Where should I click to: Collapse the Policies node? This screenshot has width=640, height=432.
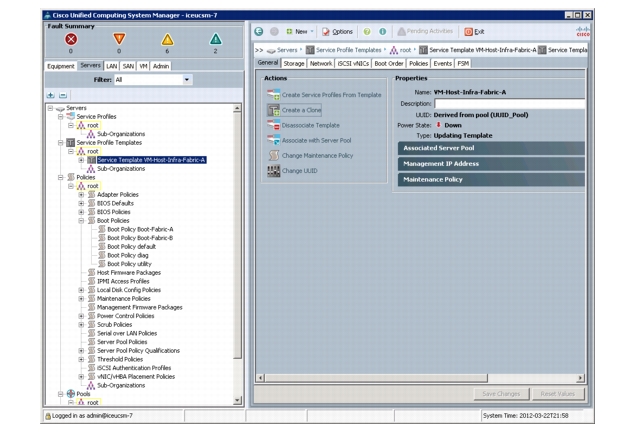tap(60, 177)
